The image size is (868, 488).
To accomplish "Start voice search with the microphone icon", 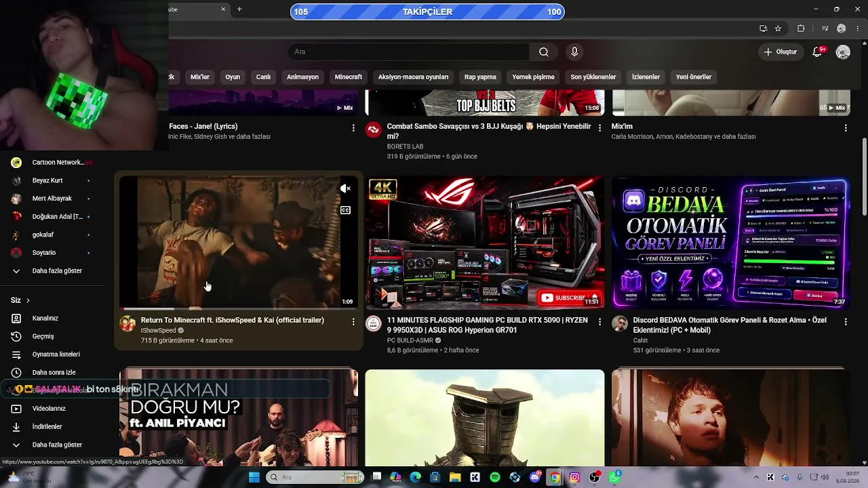I will tap(574, 52).
